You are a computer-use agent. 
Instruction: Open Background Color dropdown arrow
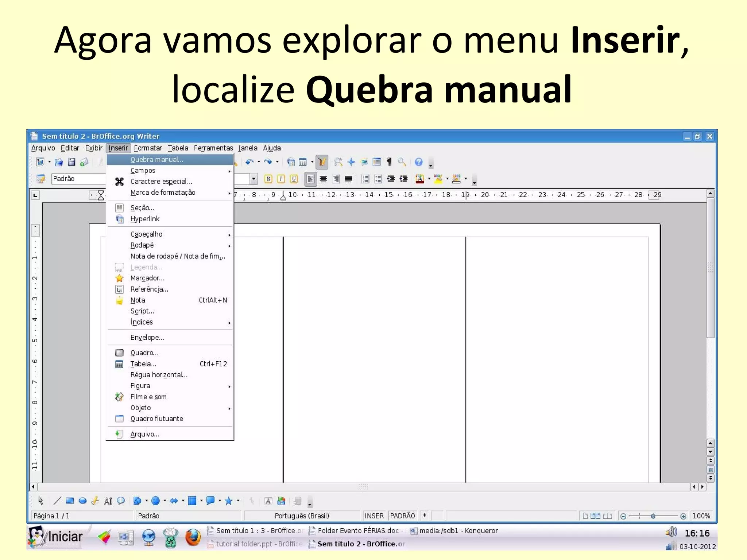pos(466,179)
